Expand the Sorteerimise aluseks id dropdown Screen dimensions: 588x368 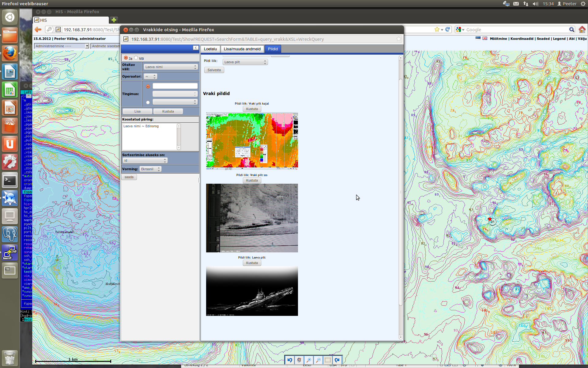coord(145,160)
